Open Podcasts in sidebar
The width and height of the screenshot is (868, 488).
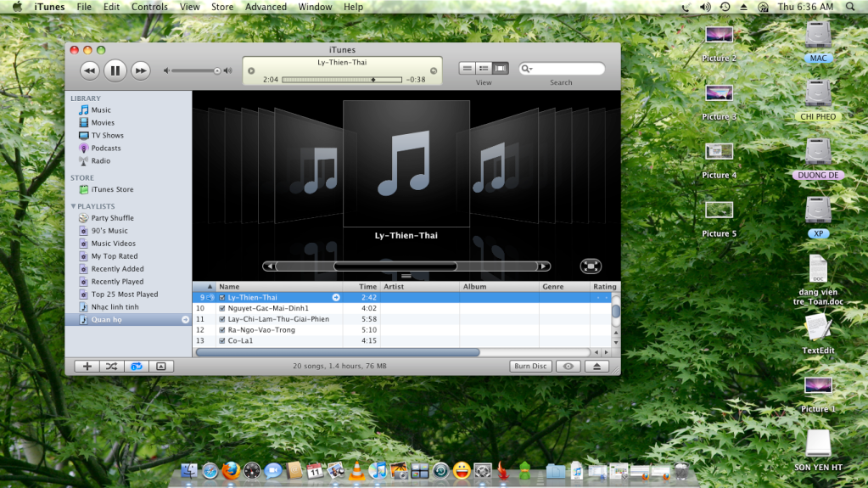(106, 148)
